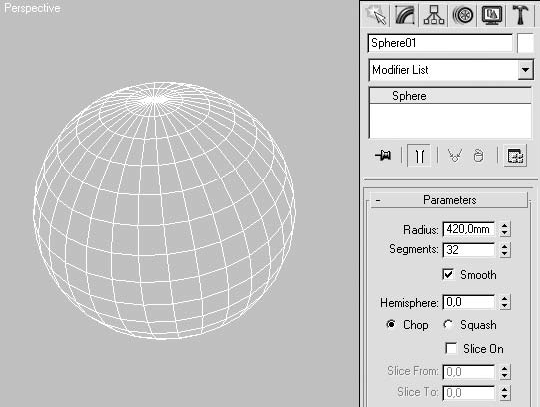This screenshot has height=407, width=540.
Task: Open the Create panel tab
Action: [376, 15]
